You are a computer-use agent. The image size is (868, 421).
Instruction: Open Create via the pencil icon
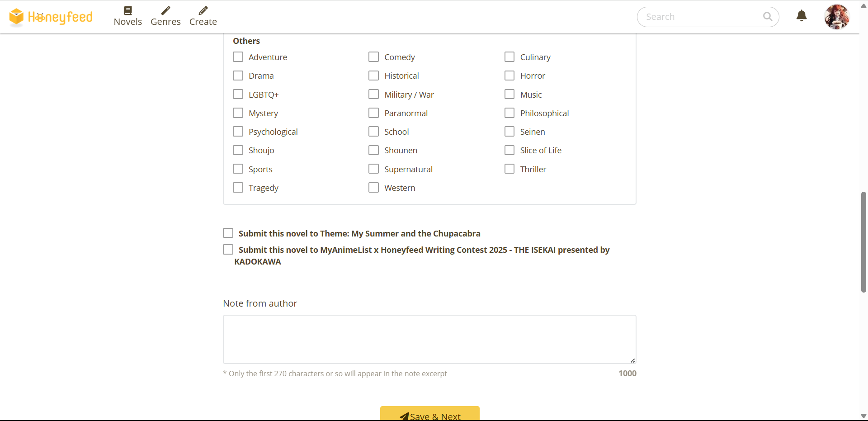tap(203, 9)
